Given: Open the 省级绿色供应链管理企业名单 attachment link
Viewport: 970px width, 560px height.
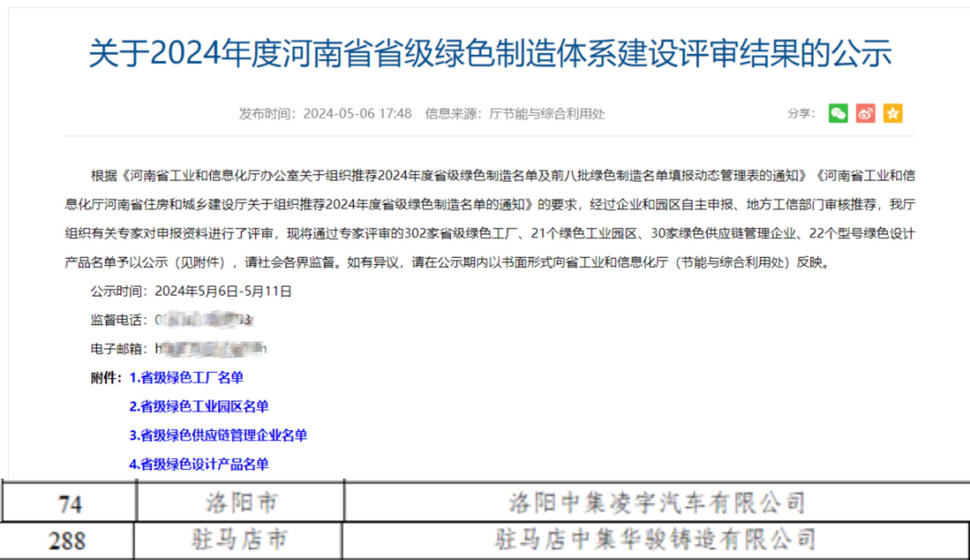Looking at the screenshot, I should (x=218, y=435).
